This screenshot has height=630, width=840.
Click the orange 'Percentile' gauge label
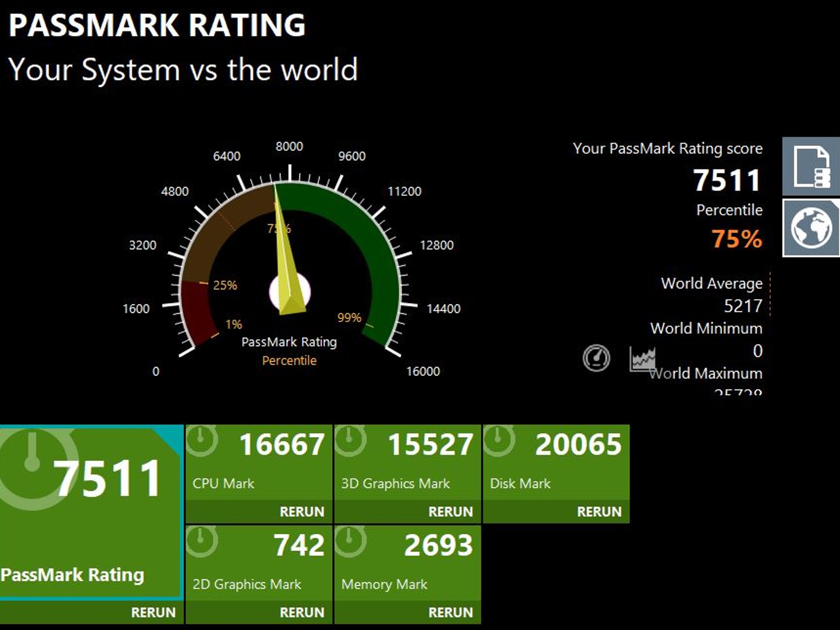tap(289, 361)
